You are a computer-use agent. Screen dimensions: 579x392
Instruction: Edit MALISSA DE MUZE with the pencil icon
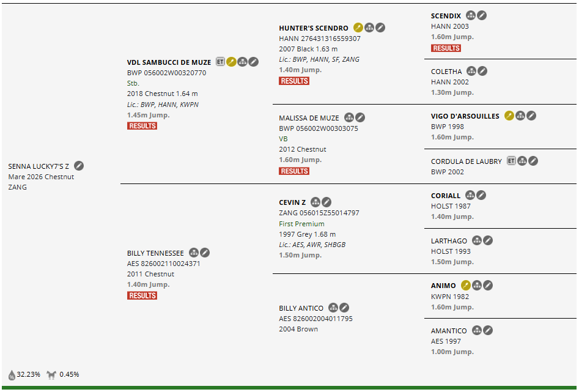[x=361, y=117]
